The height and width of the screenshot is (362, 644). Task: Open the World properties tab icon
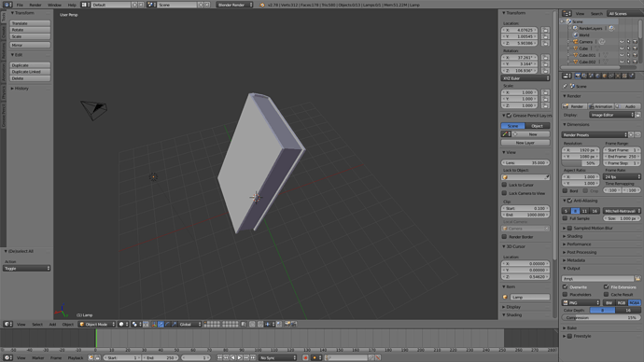click(597, 76)
